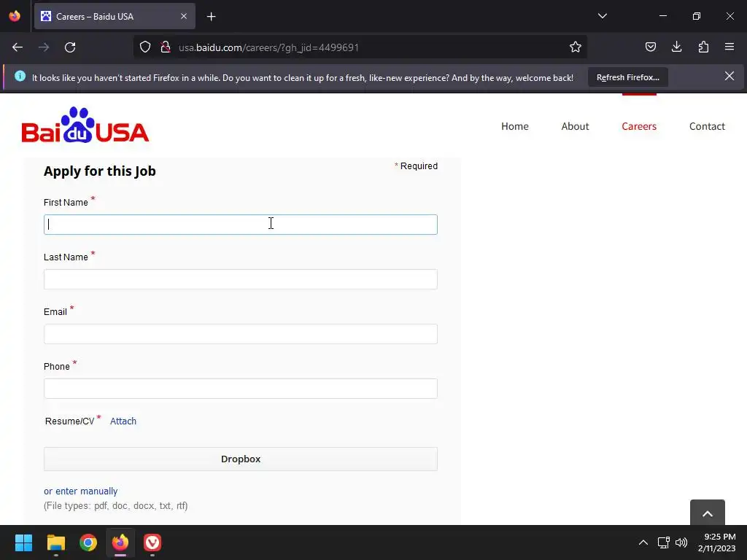Bookmark this page with the star
747x560 pixels.
(x=576, y=47)
